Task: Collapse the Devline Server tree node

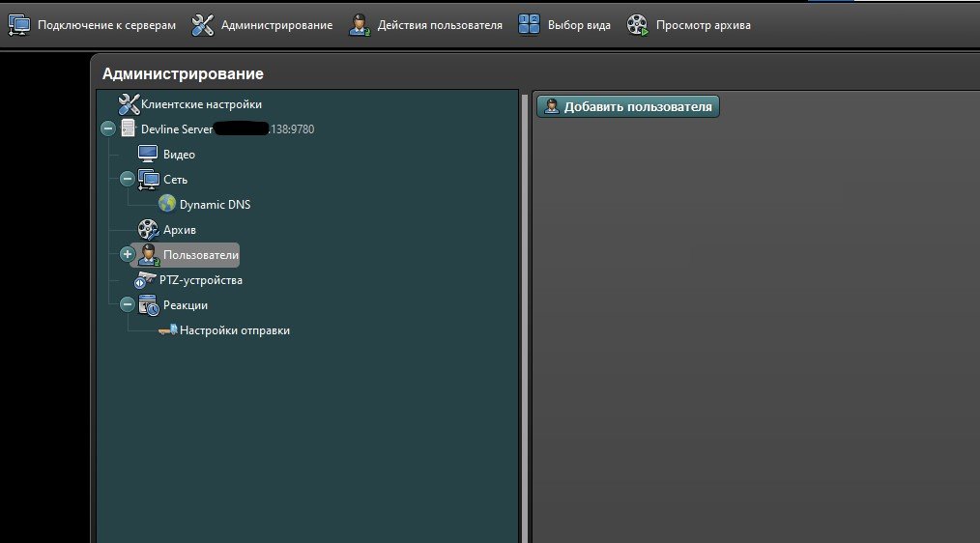Action: click(107, 129)
